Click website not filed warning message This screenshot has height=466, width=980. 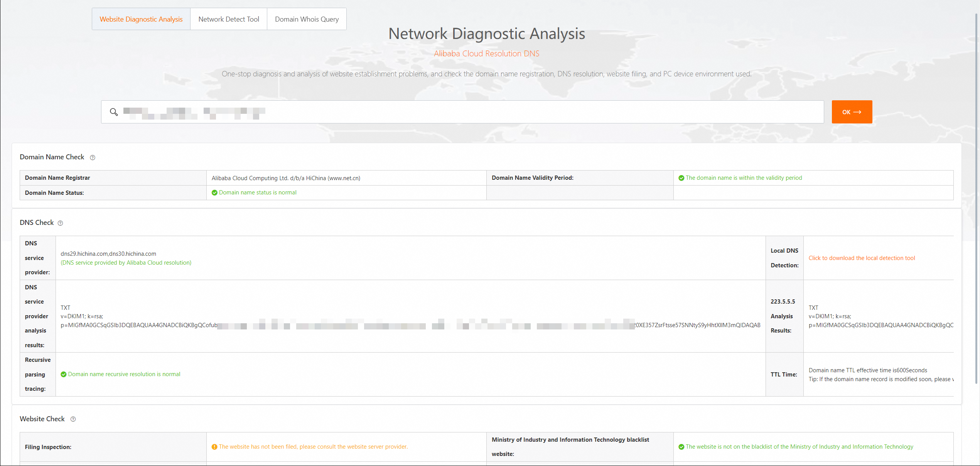(313, 447)
